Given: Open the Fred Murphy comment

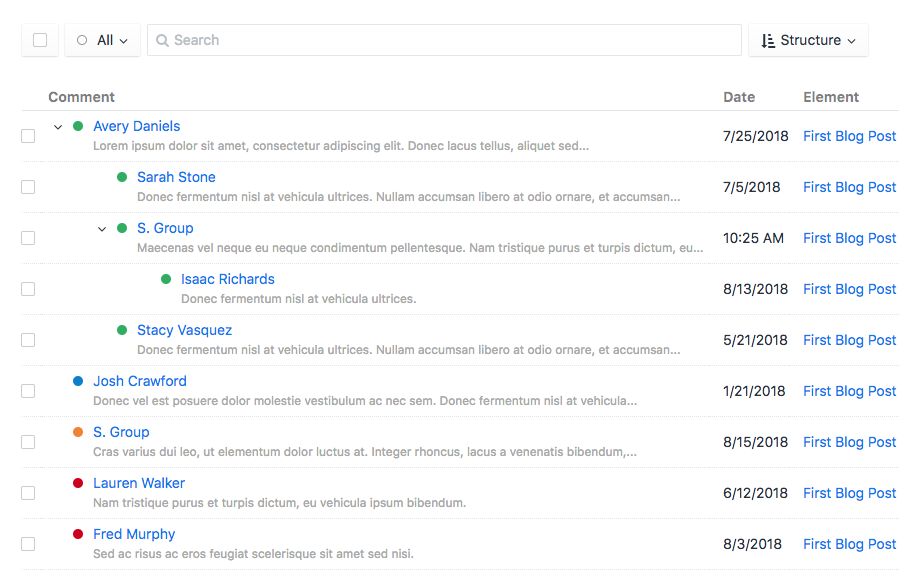Looking at the screenshot, I should [x=134, y=534].
